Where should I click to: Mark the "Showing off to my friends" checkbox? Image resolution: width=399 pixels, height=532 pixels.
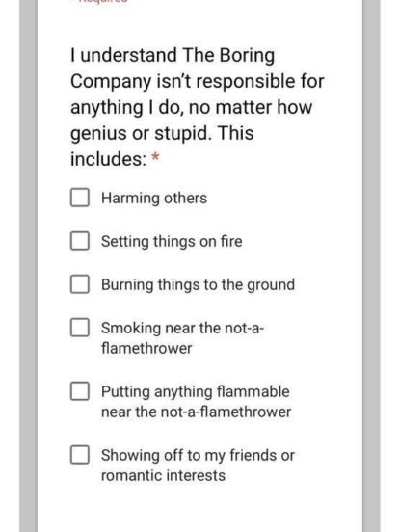coord(80,455)
